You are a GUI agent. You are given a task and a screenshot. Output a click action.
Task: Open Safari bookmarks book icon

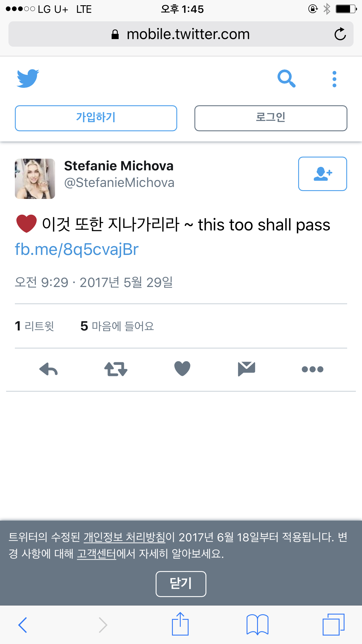click(257, 624)
